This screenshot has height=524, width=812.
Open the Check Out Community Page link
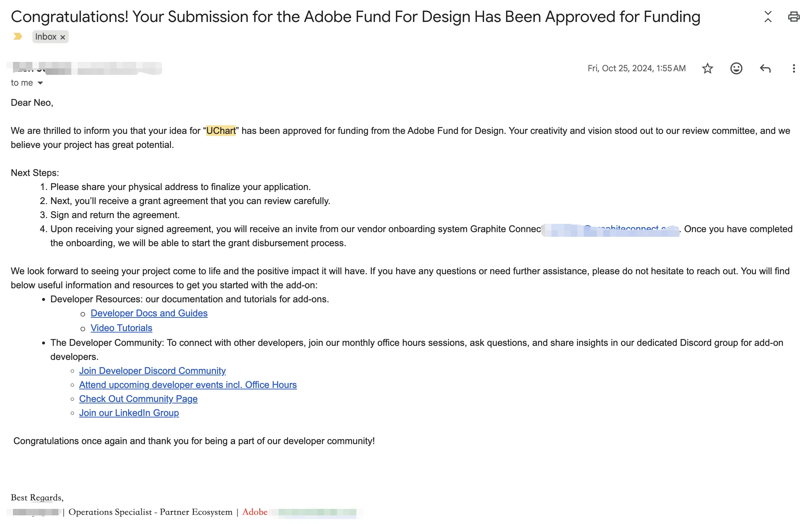[138, 399]
